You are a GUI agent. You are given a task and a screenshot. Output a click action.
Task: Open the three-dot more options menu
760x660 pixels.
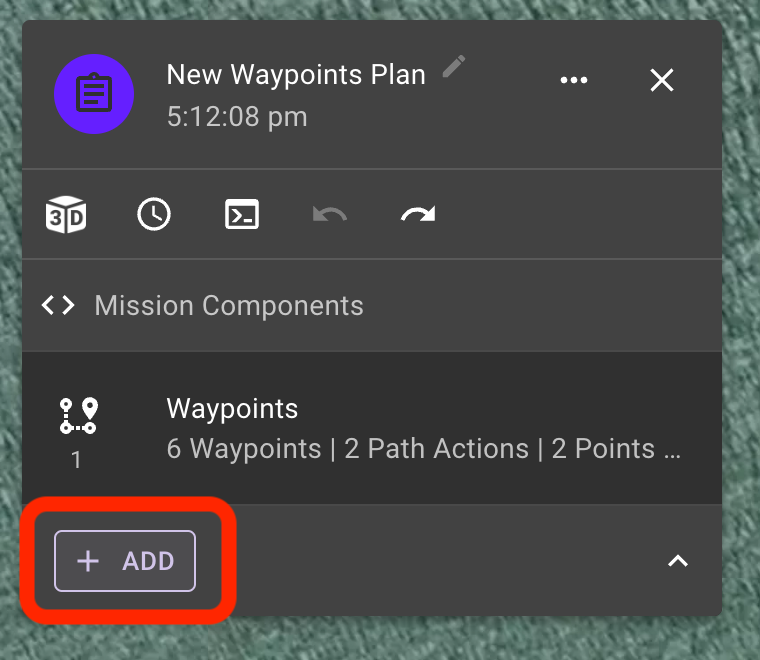pyautogui.click(x=574, y=80)
